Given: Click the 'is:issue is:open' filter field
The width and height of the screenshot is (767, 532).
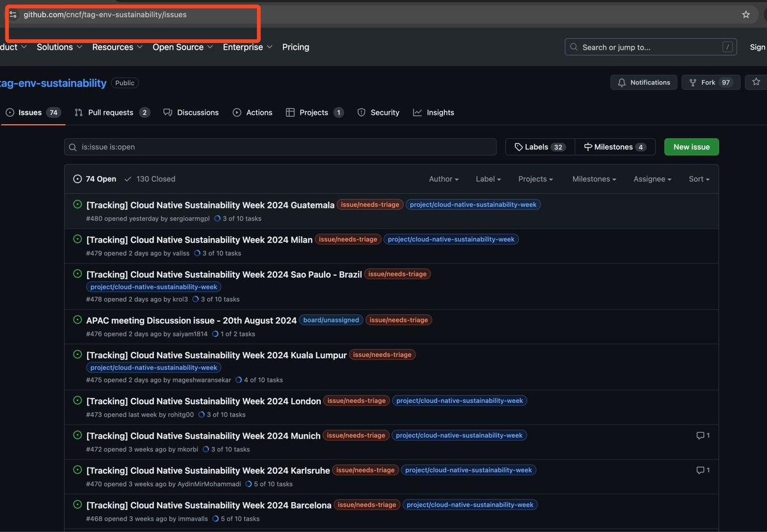Looking at the screenshot, I should pos(280,147).
